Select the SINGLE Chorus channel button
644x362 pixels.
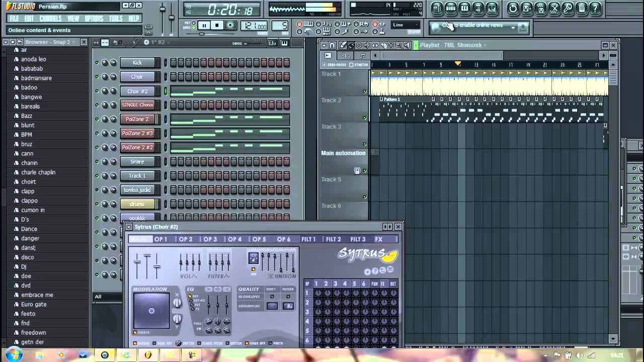[137, 105]
